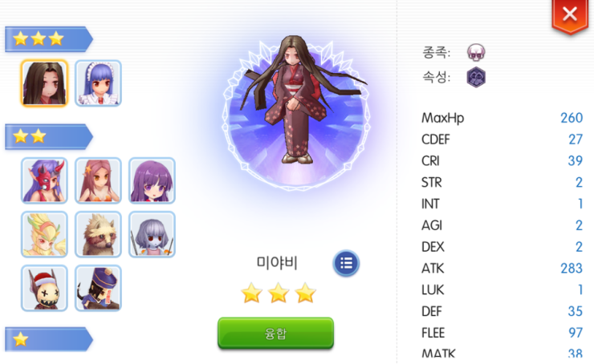The image size is (594, 364).
Task: Click the two-star category header
Action: click(48, 136)
